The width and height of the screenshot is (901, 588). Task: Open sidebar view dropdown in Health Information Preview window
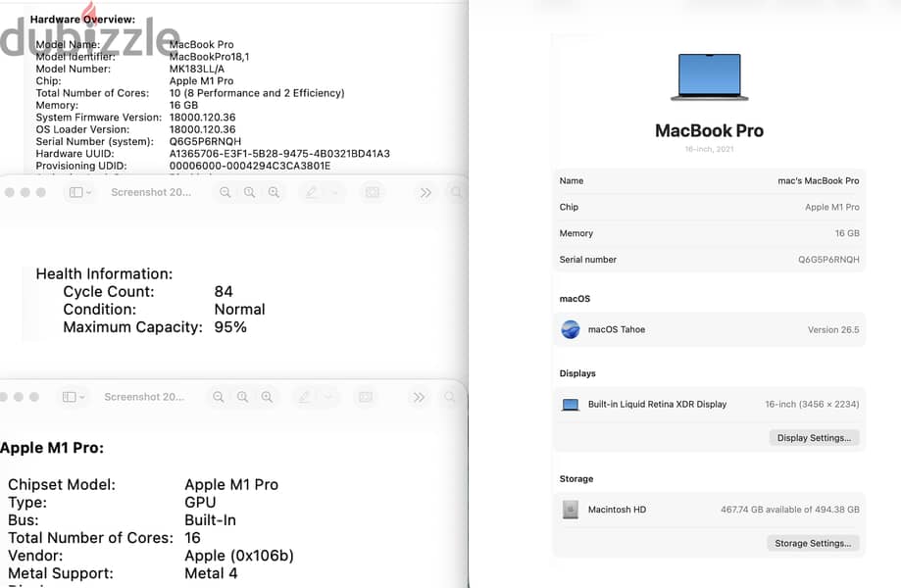(88, 192)
